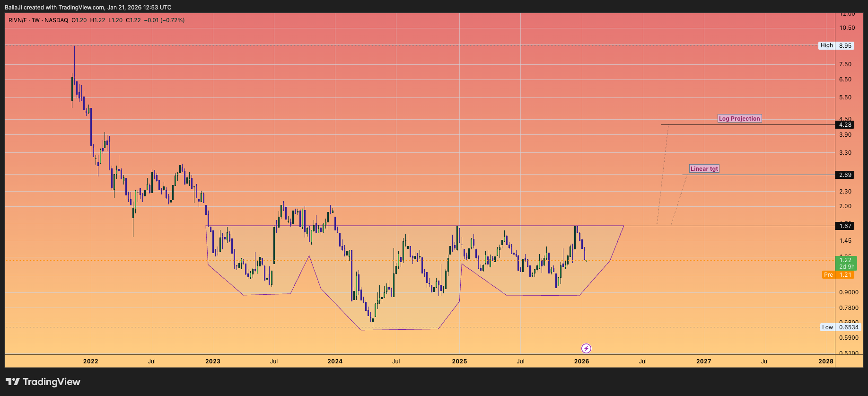Click the '2023' label on time axis

[x=213, y=361]
